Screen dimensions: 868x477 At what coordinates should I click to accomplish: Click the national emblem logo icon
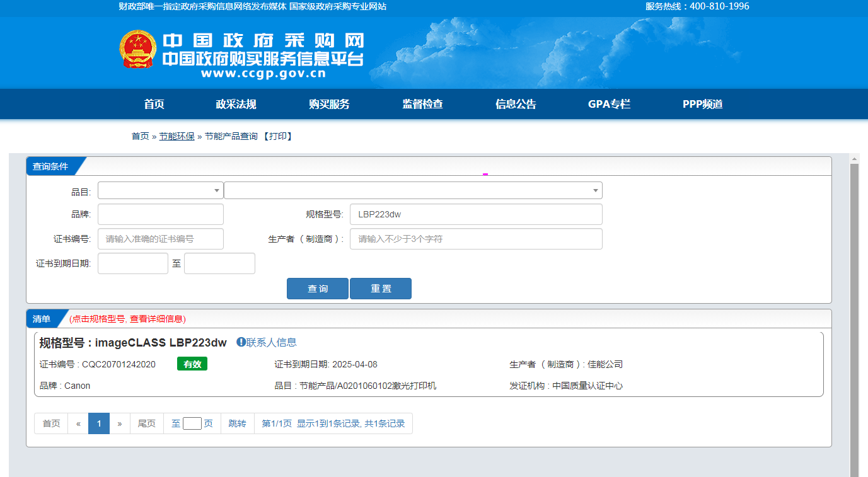(x=137, y=49)
